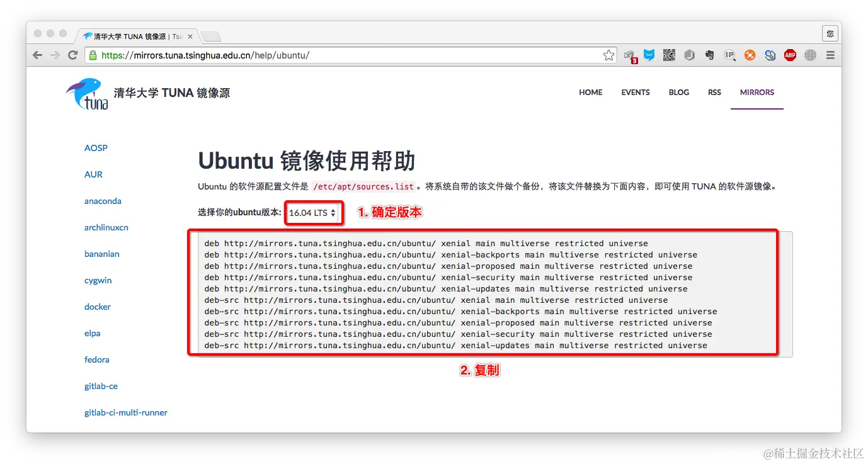
Task: Click the Ubuntu 镜像使用帮助 heading
Action: [x=307, y=161]
